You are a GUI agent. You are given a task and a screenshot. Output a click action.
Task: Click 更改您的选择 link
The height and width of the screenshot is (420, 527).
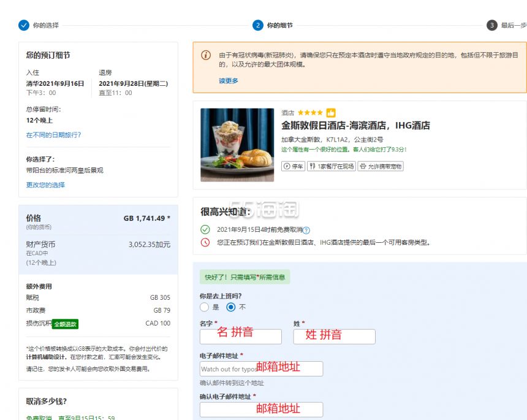pos(45,185)
